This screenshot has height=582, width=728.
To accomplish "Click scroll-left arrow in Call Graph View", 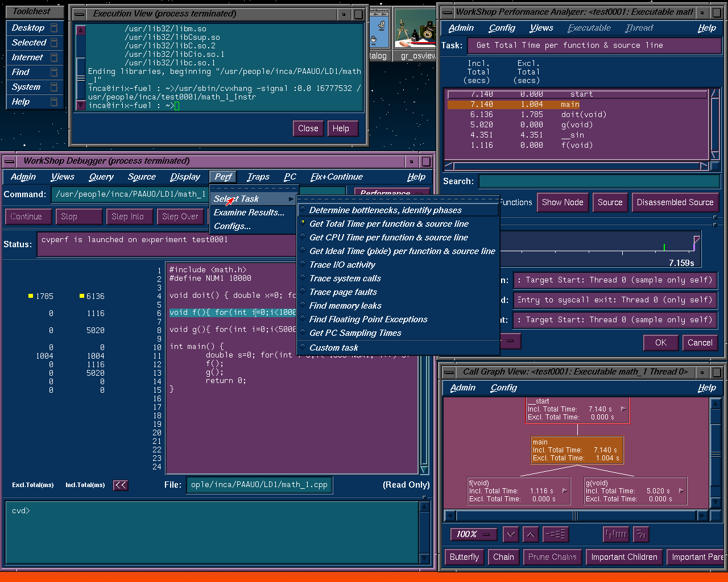I will point(450,516).
